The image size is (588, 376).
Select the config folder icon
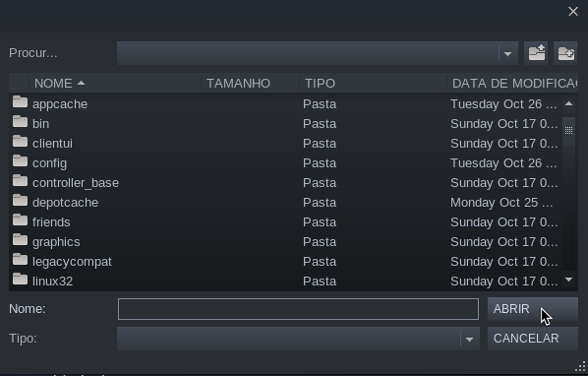coord(20,161)
